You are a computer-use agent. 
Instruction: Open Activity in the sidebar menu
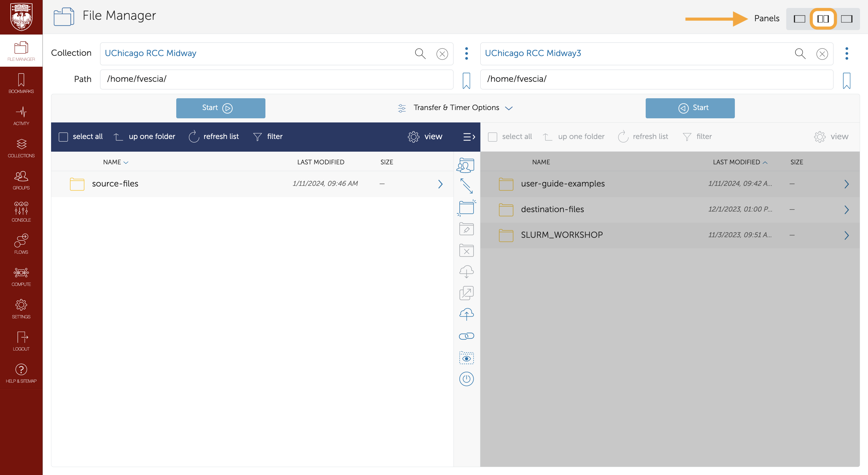[x=21, y=115]
